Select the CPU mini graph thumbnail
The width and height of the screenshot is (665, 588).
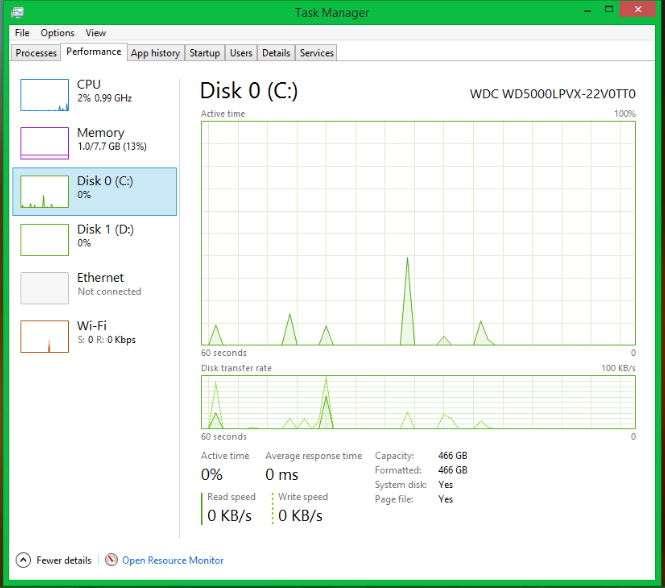point(45,95)
